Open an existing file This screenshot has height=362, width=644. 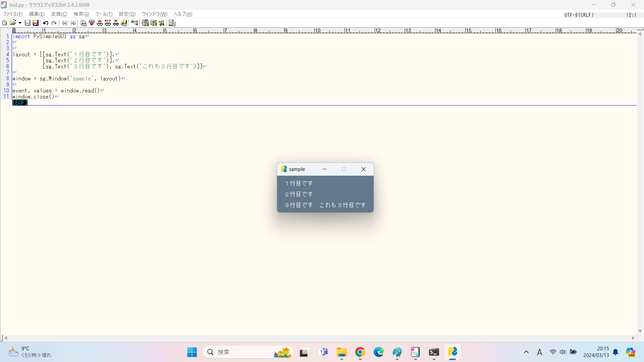13,23
